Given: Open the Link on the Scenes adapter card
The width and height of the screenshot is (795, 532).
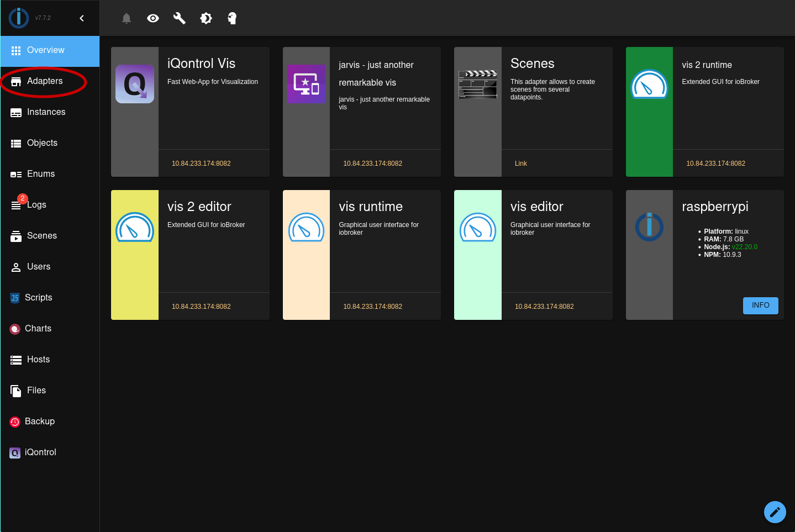Looking at the screenshot, I should [520, 163].
